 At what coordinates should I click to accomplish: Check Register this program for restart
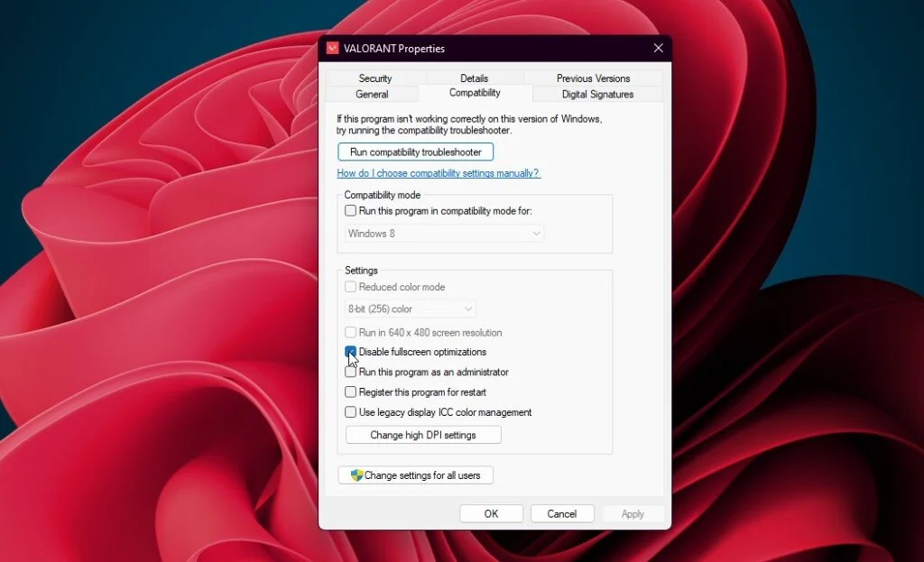[351, 392]
